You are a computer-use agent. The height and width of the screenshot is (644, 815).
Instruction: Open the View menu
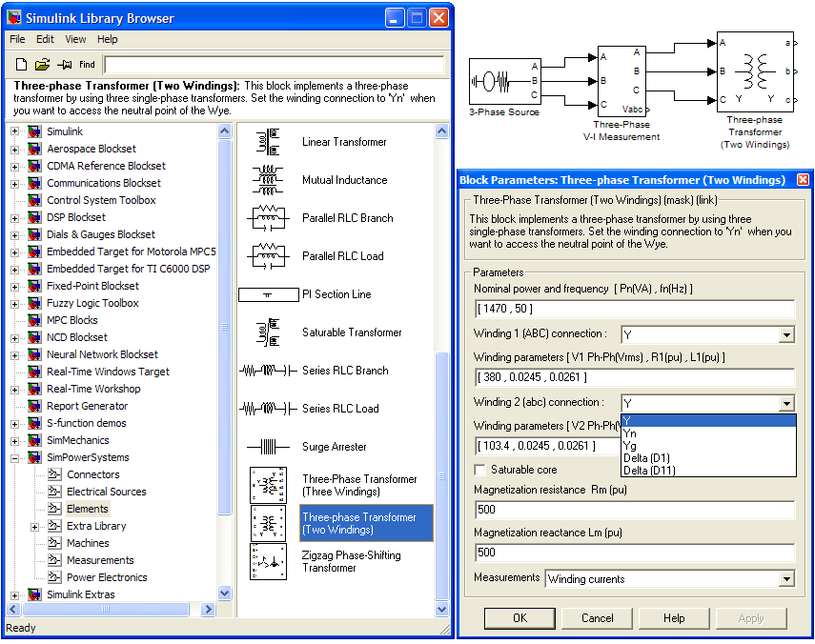tap(75, 39)
